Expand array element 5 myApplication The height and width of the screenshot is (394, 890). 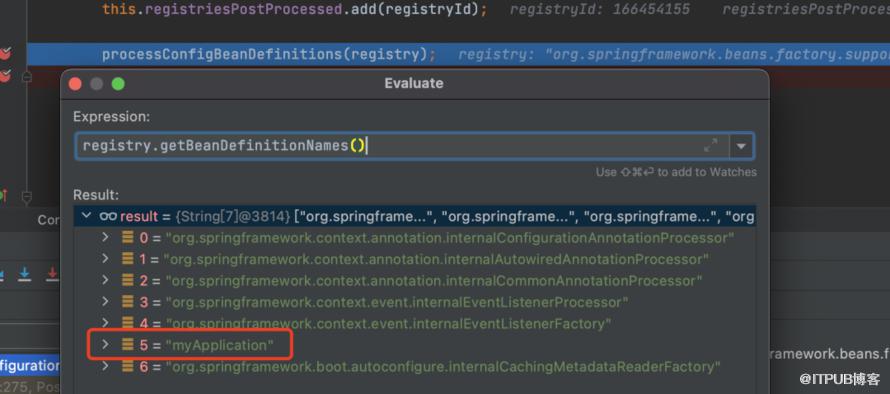click(x=105, y=344)
